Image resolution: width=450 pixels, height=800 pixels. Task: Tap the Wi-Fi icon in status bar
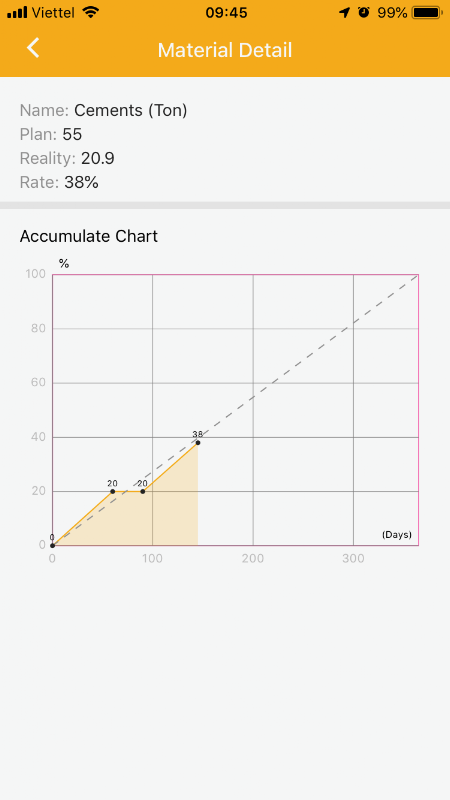91,12
